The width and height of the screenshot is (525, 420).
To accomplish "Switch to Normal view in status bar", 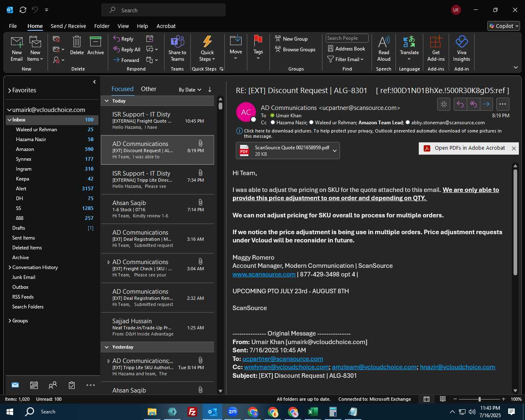I will pyautogui.click(x=427, y=399).
